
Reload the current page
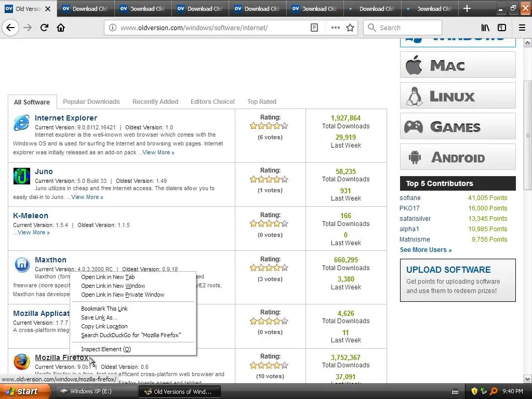(x=44, y=28)
